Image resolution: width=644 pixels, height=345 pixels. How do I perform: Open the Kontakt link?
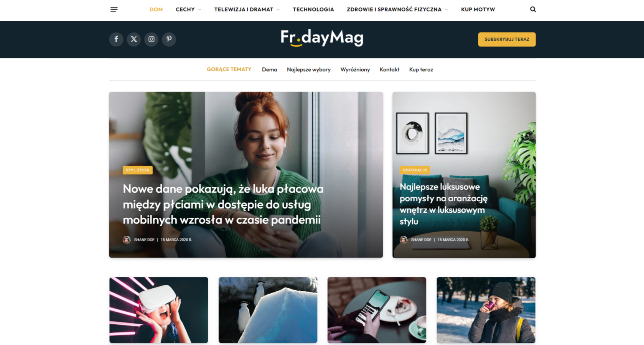click(x=389, y=70)
